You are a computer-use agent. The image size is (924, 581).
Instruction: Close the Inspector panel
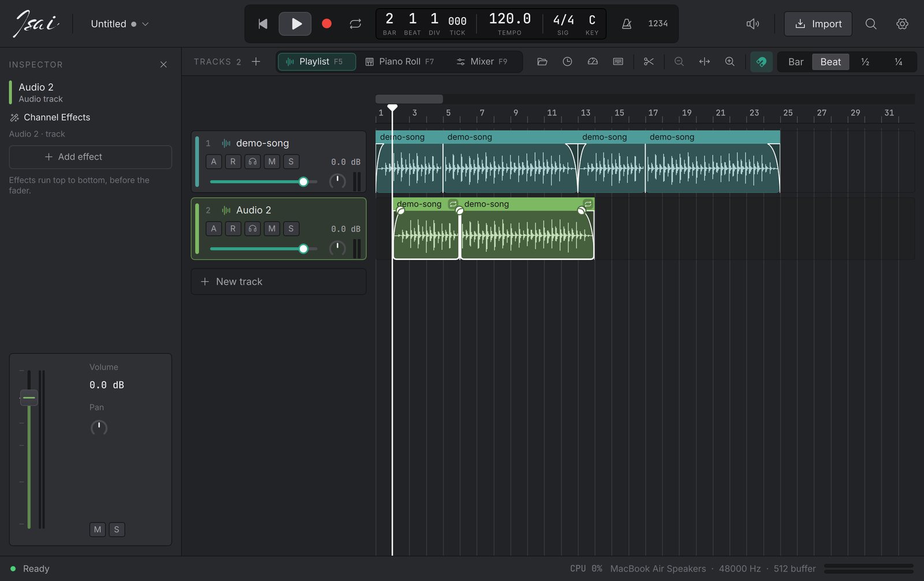163,65
